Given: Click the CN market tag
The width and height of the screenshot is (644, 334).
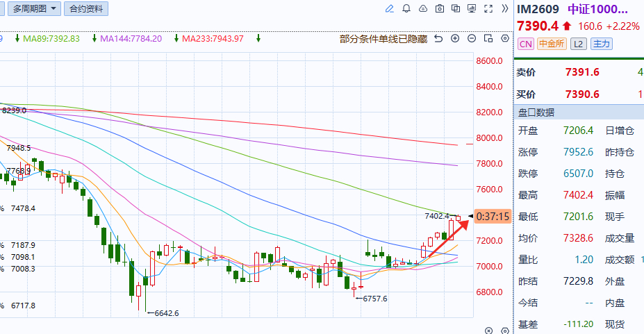Looking at the screenshot, I should pos(526,44).
